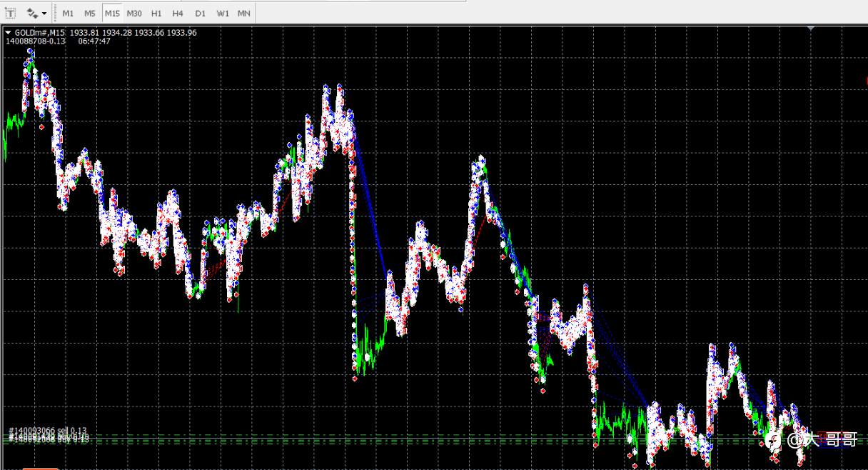Switch chart to M30 timeframe
The height and width of the screenshot is (470, 868).
tap(134, 14)
